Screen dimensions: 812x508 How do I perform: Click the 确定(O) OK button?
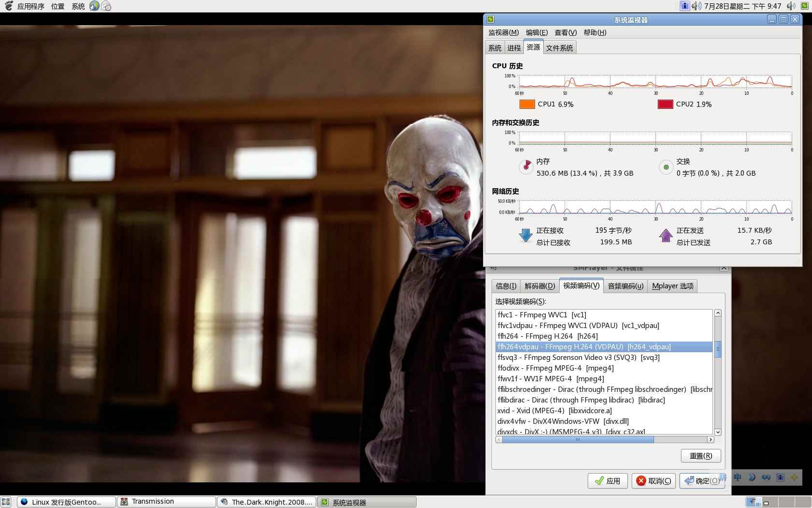point(702,481)
